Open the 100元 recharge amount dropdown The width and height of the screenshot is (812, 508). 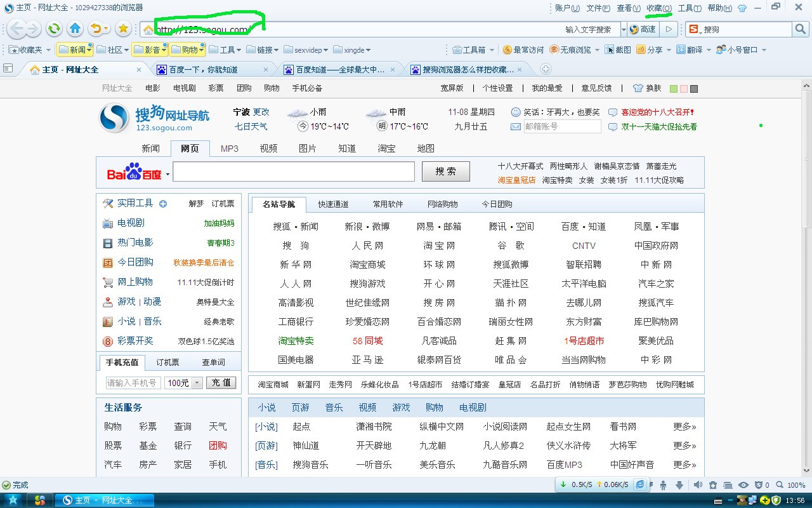pyautogui.click(x=197, y=383)
